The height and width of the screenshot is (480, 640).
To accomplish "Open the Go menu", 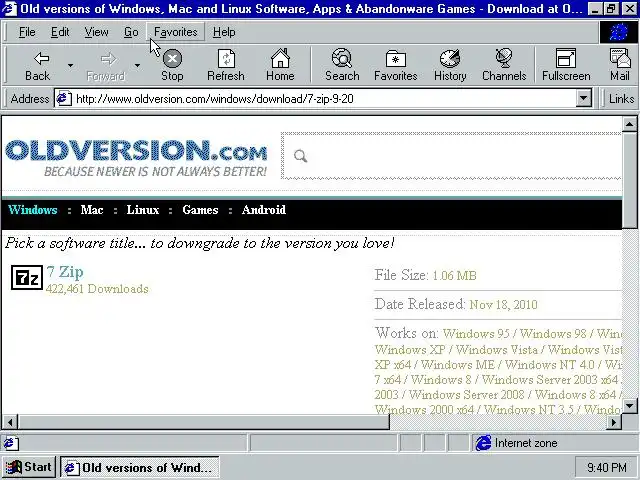I will pos(131,32).
